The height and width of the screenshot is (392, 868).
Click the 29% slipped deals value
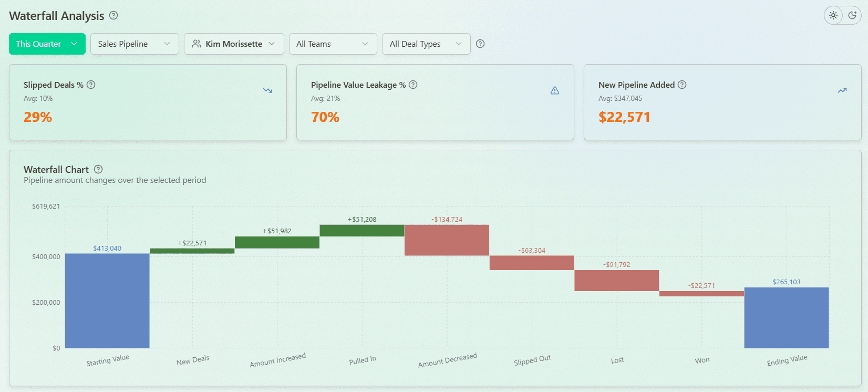pos(38,117)
